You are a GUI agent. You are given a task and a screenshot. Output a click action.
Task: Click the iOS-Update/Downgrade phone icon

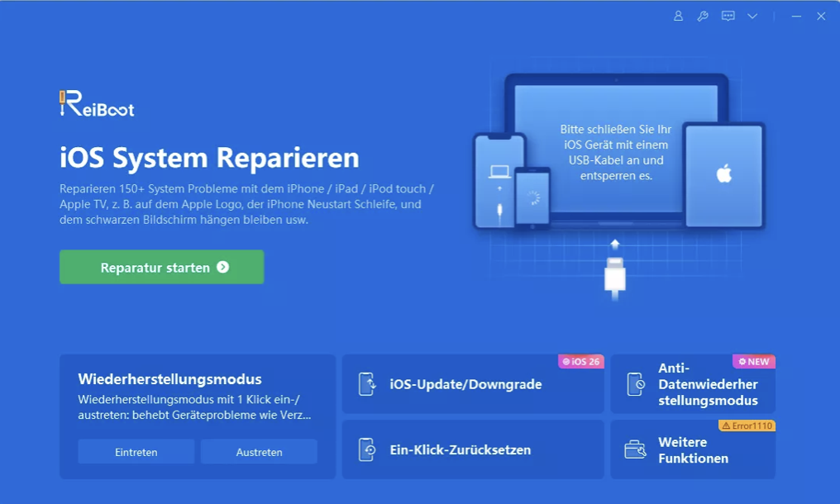coord(367,384)
